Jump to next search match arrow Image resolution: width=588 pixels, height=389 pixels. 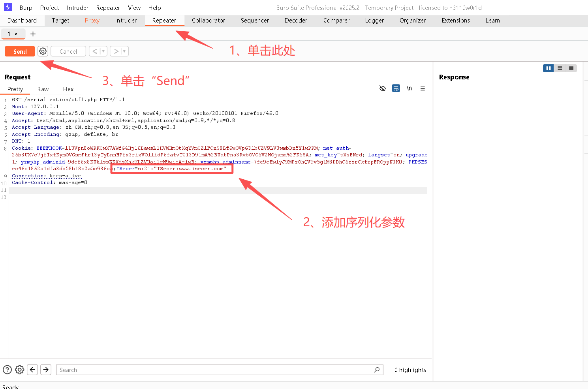pyautogui.click(x=46, y=370)
